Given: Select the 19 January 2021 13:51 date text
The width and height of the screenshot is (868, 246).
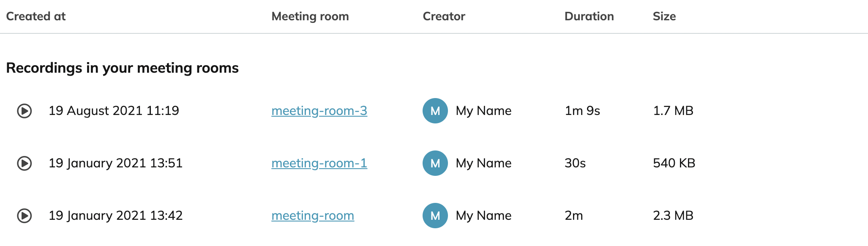Looking at the screenshot, I should pos(115,163).
